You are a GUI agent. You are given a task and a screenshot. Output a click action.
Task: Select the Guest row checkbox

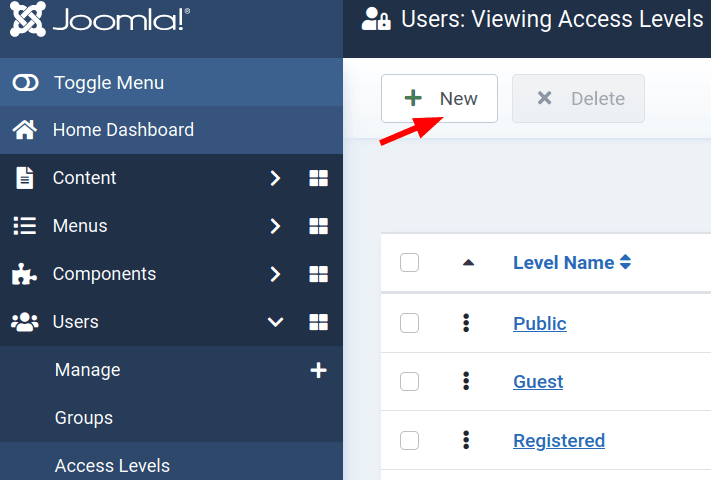[409, 381]
